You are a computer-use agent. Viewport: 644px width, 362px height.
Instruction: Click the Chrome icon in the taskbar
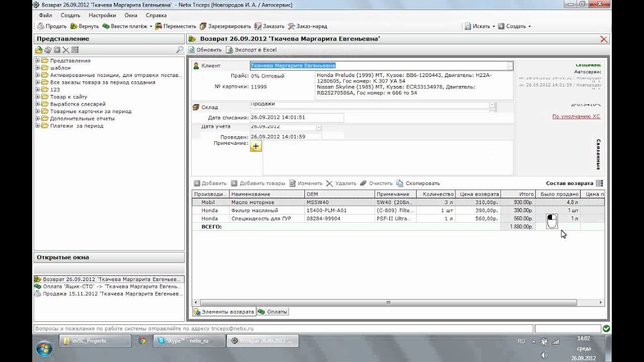[142, 341]
